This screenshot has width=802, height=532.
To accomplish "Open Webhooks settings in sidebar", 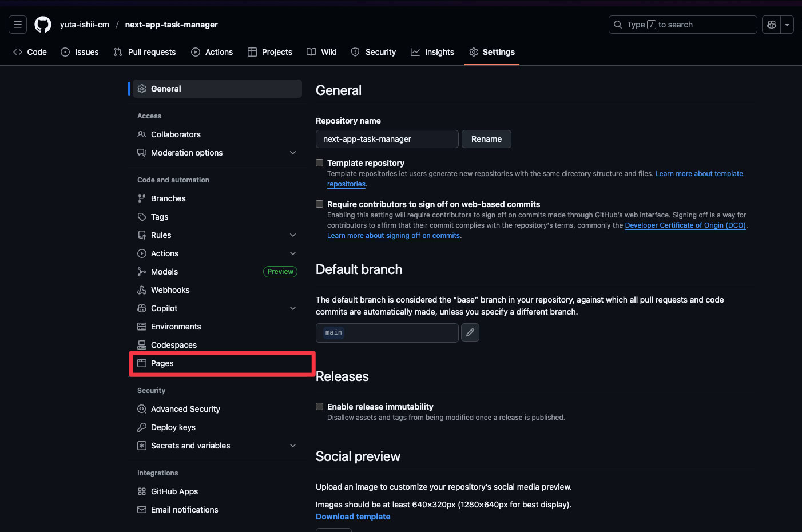I will [x=170, y=290].
